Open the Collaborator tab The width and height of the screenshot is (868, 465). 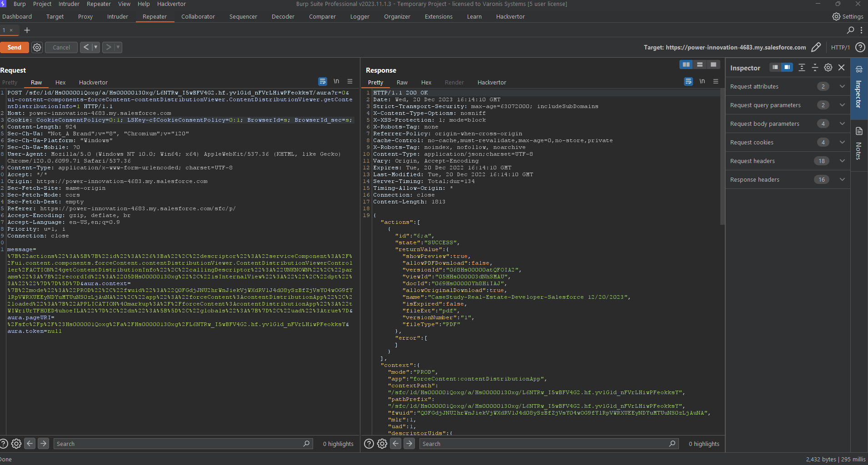point(198,16)
